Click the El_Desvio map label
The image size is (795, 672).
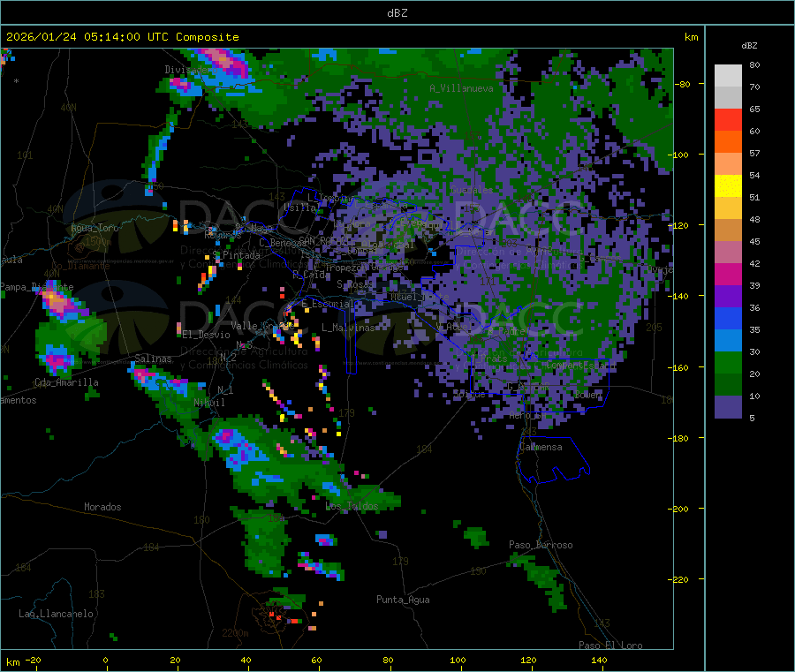(x=207, y=335)
